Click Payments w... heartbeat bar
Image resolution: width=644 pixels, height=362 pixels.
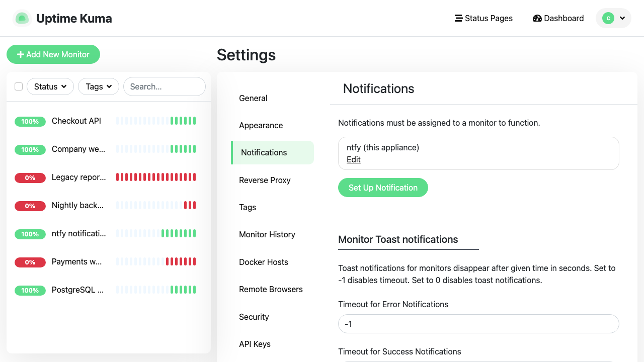(x=156, y=261)
